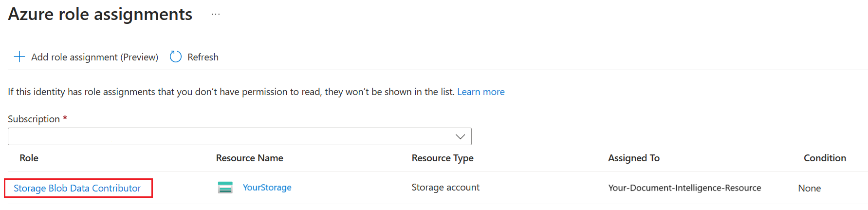Expand the Subscription dropdown chevron arrow
868x210 pixels.
[x=460, y=136]
